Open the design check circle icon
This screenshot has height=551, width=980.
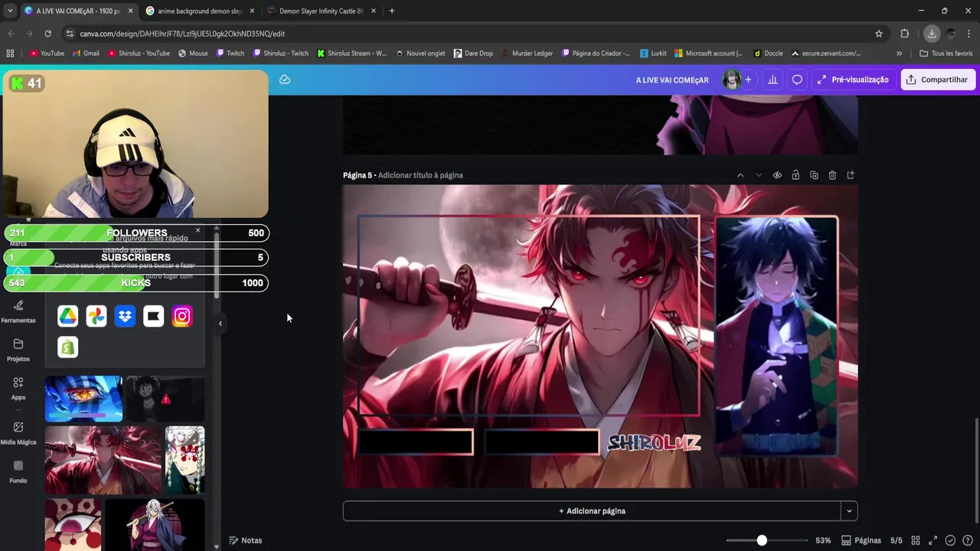click(x=950, y=540)
